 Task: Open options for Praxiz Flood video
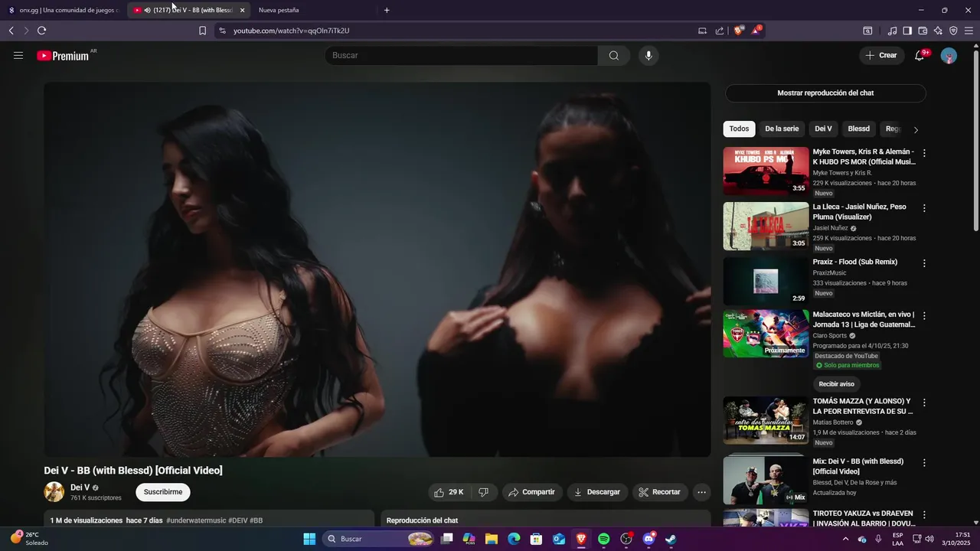[x=924, y=263]
